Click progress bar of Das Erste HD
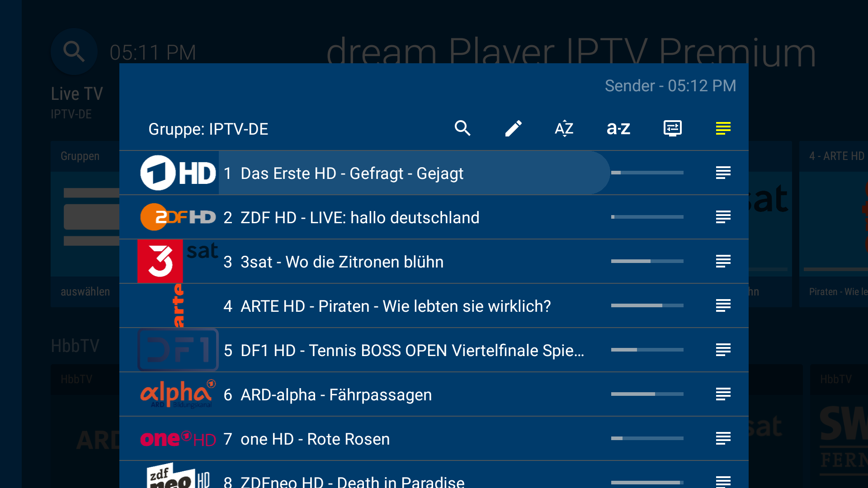The height and width of the screenshot is (488, 868). pyautogui.click(x=647, y=173)
